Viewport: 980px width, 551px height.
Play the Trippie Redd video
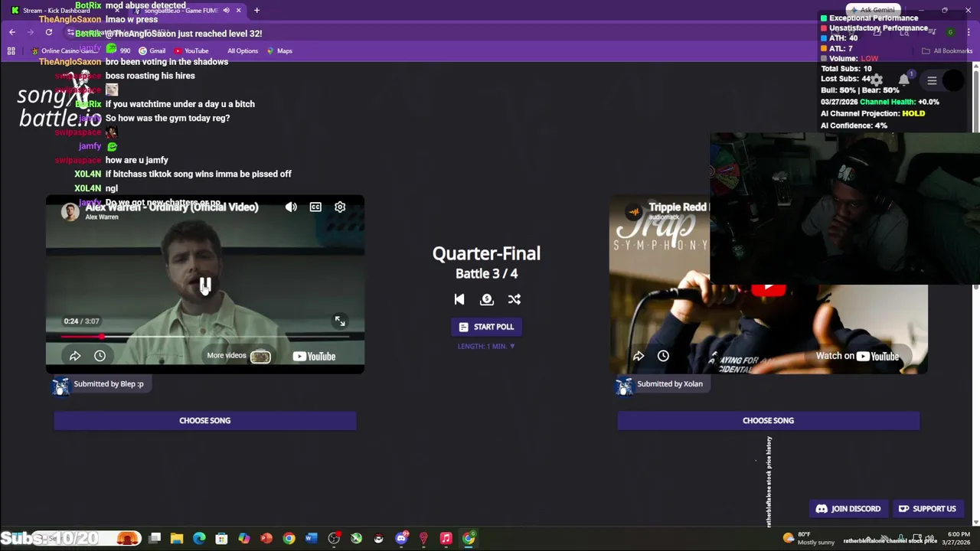pyautogui.click(x=768, y=289)
